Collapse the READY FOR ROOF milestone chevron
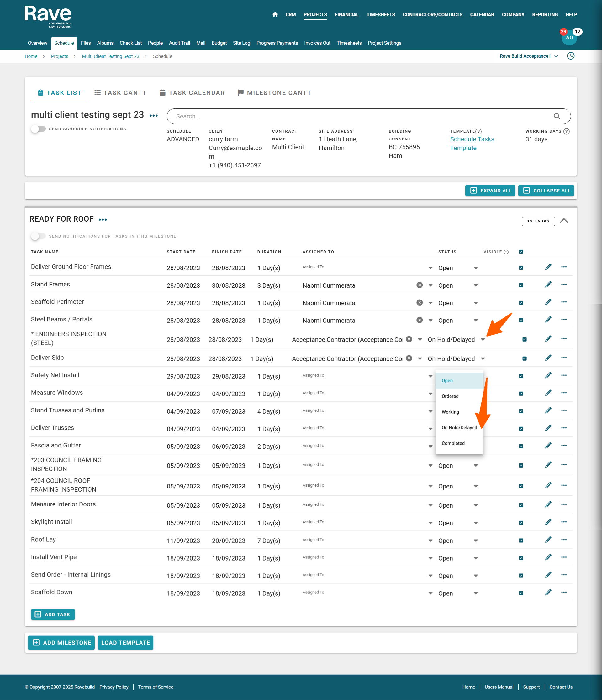Image resolution: width=602 pixels, height=700 pixels. (564, 221)
